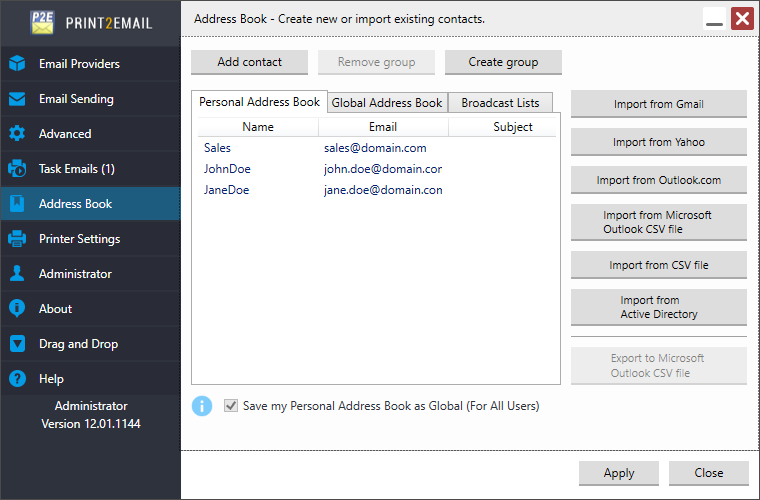Screen dimensions: 760x500
Task: Open the Administrator user icon
Action: click(x=17, y=274)
